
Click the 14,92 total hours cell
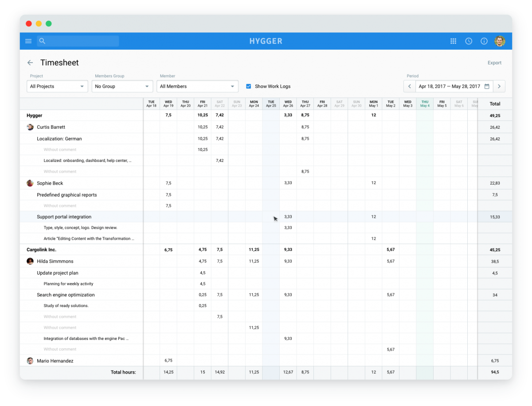tap(219, 372)
